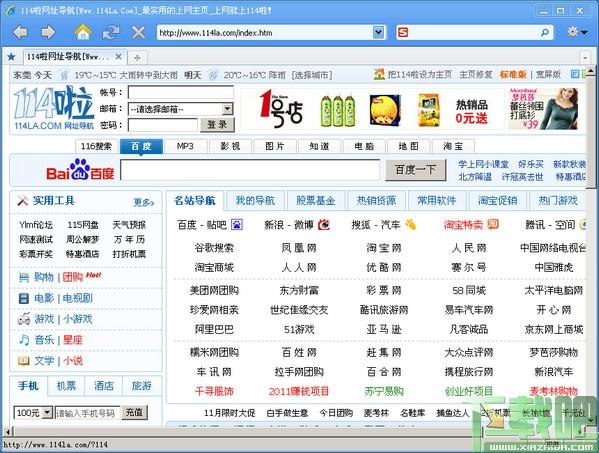The image size is (599, 453).
Task: Click the vertical scrollbar up arrow
Action: point(591,71)
